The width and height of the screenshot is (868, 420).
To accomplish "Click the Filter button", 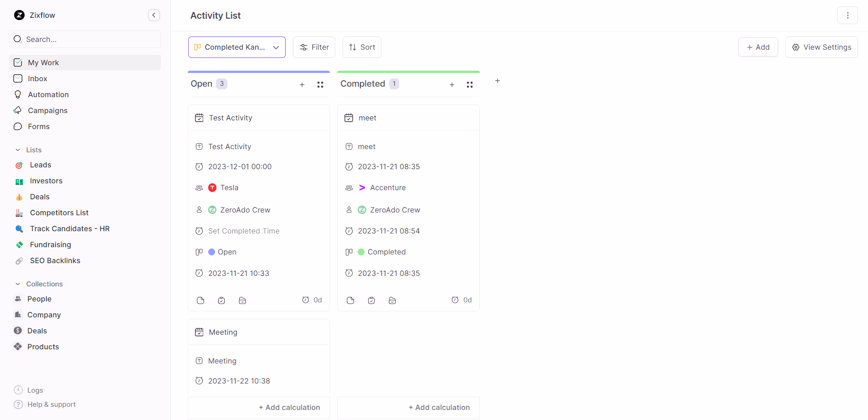I will point(314,47).
